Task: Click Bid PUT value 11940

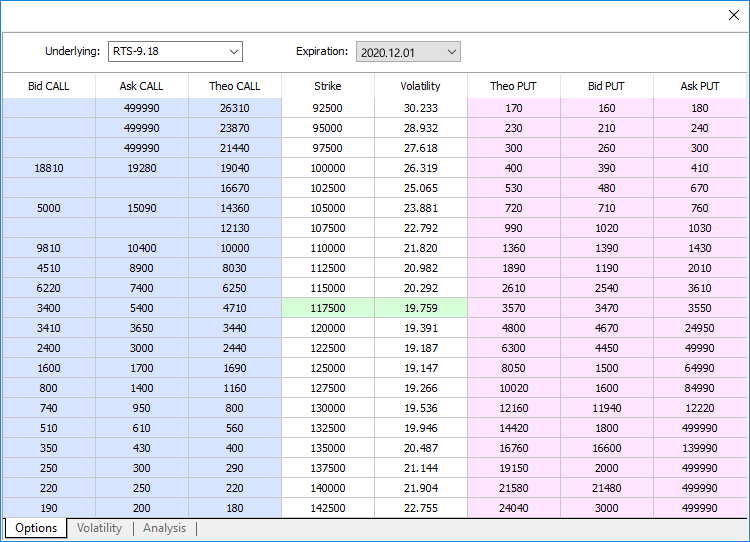Action: 607,409
